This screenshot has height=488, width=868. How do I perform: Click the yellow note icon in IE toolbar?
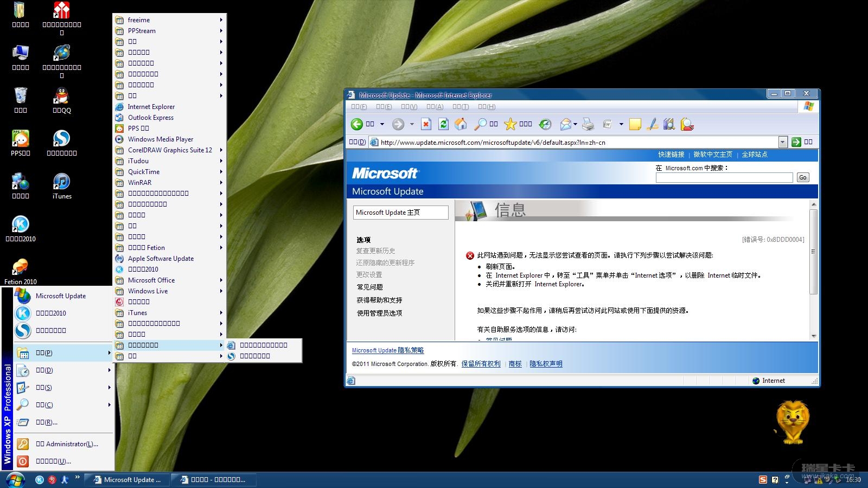tap(635, 124)
